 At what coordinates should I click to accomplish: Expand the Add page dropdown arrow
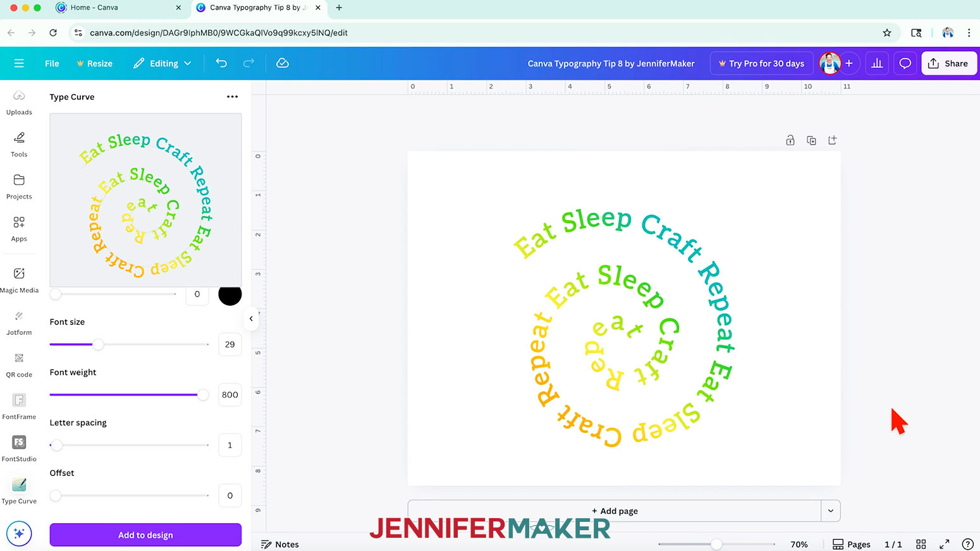coord(831,511)
